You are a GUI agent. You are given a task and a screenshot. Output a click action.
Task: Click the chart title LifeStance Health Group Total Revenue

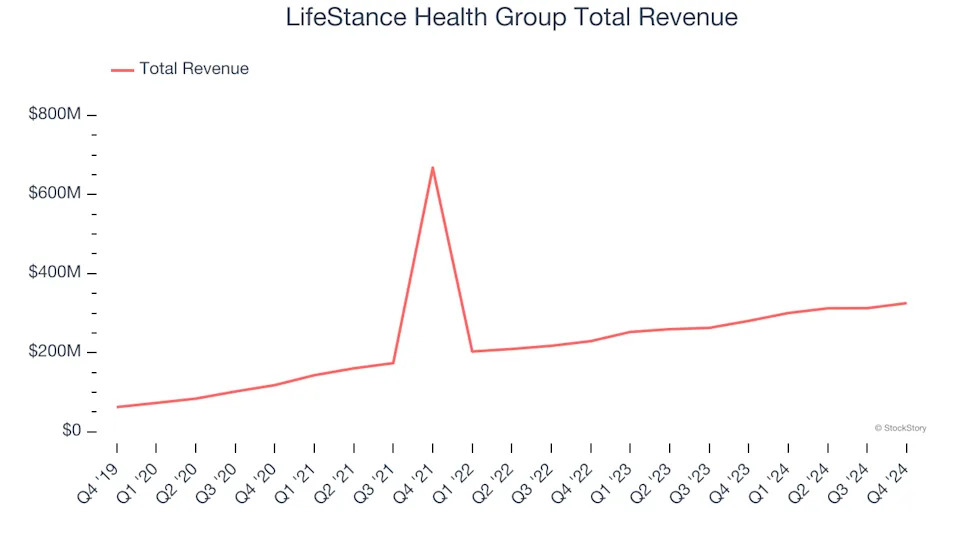[x=511, y=17]
